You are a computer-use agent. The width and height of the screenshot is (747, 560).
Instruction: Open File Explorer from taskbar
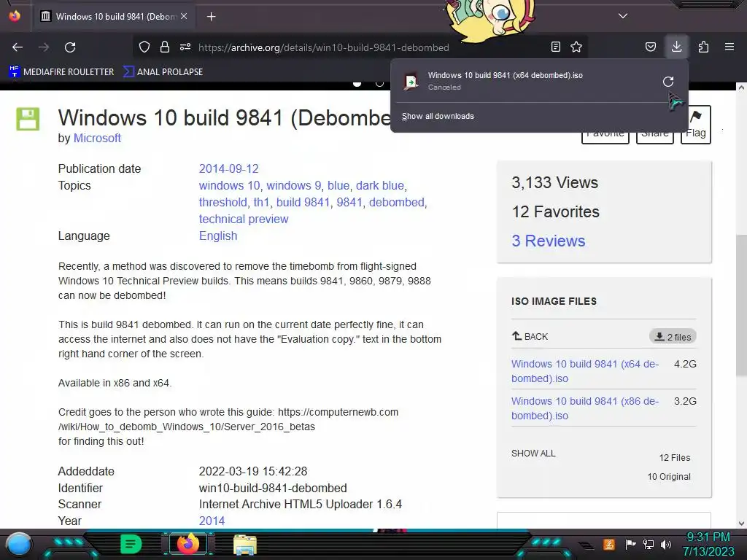tap(245, 545)
